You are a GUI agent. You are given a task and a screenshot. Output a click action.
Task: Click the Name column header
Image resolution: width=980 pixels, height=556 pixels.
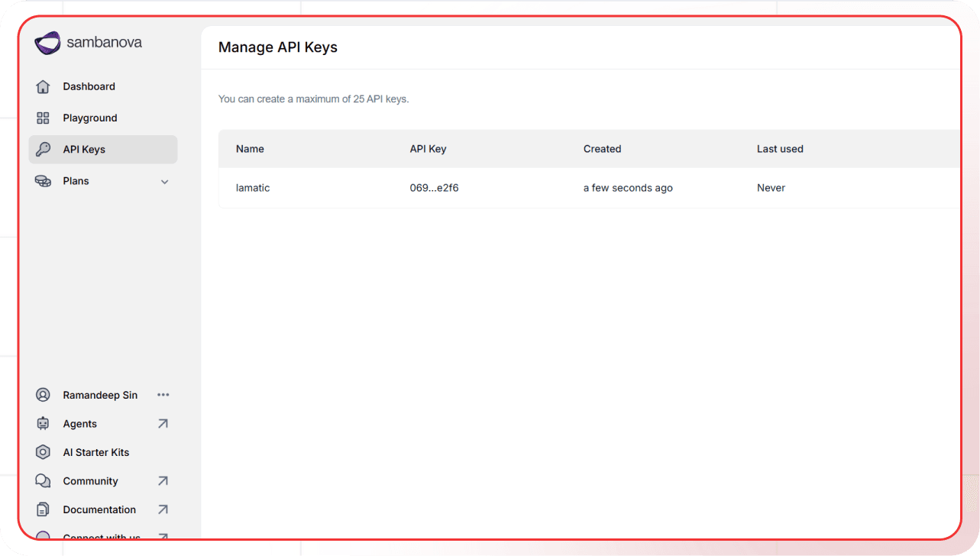250,149
